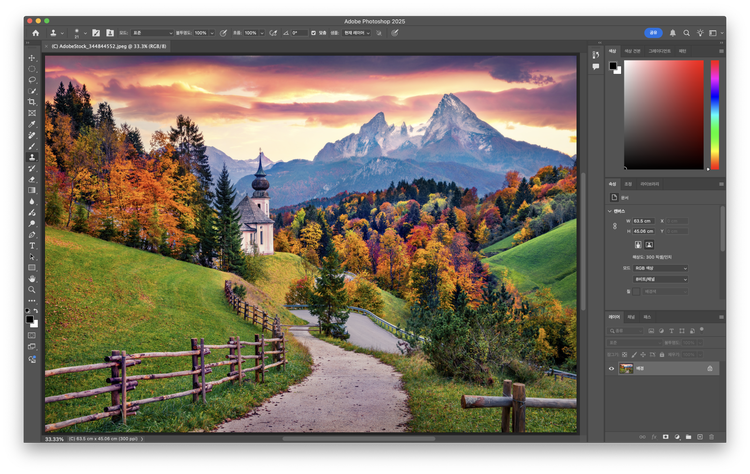Open the bit depth dropdown in Properties

point(661,279)
